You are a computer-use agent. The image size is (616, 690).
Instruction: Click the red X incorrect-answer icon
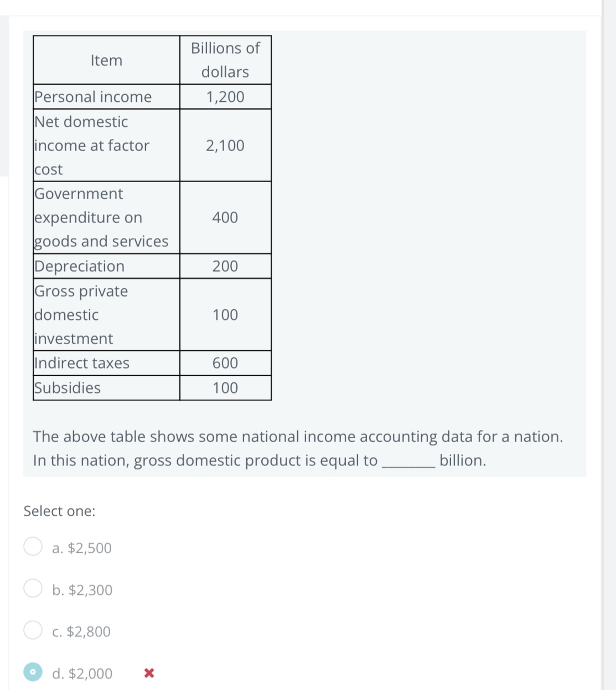[148, 673]
